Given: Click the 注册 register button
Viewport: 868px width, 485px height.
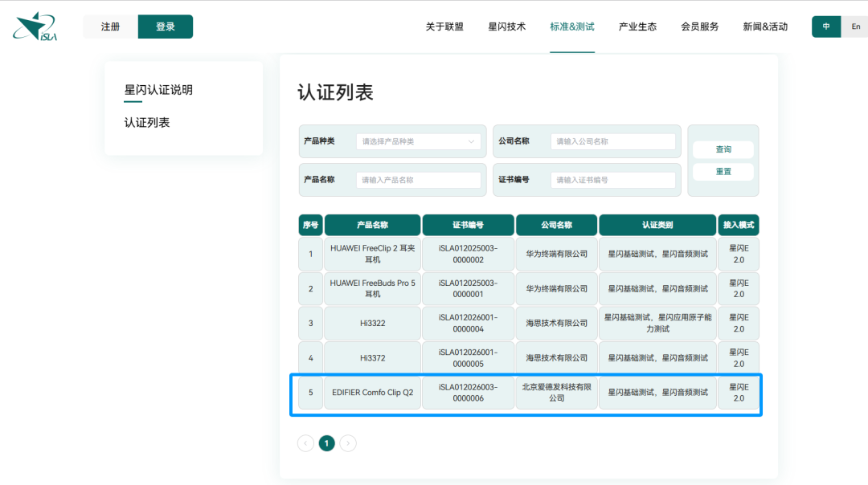Looking at the screenshot, I should [x=110, y=26].
